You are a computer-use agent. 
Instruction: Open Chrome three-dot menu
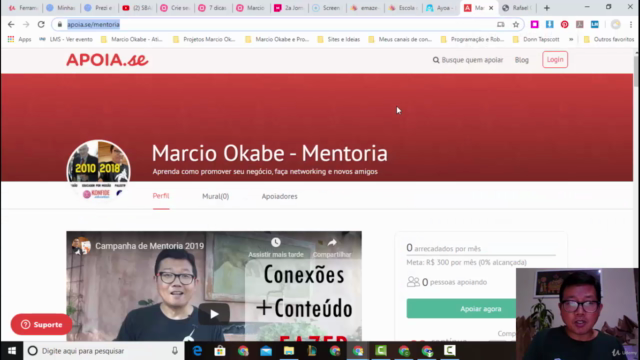click(x=631, y=24)
